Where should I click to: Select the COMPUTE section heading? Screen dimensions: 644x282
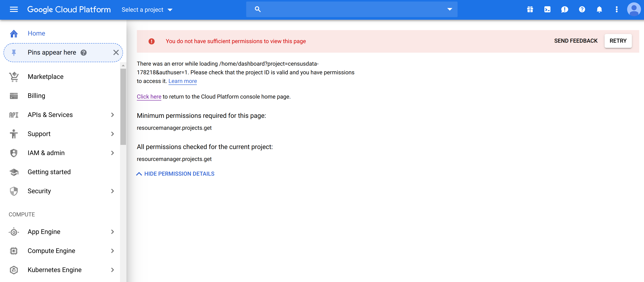tap(22, 214)
